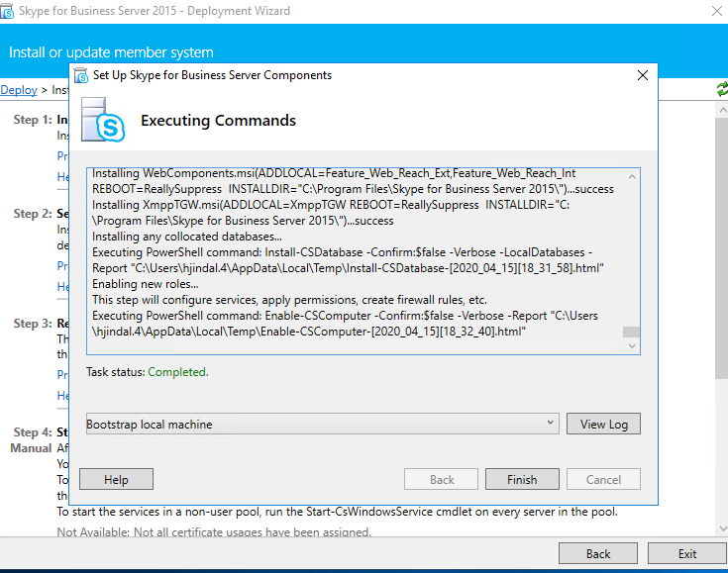The width and height of the screenshot is (728, 573).
Task: Close the main Deployment Wizard window
Action: (716, 11)
